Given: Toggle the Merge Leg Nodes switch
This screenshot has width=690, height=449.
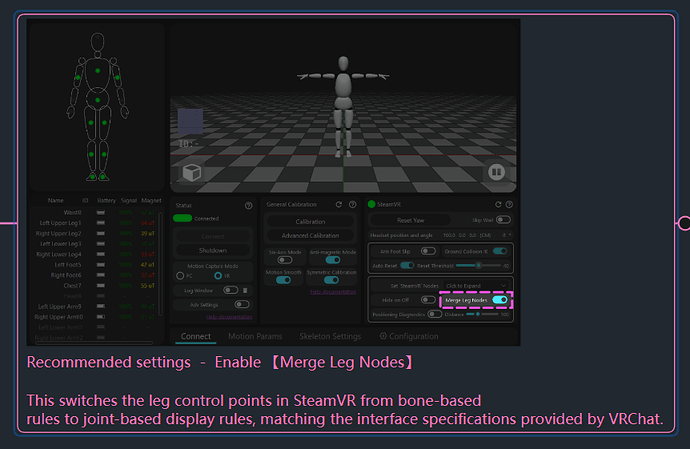Looking at the screenshot, I should click(499, 299).
